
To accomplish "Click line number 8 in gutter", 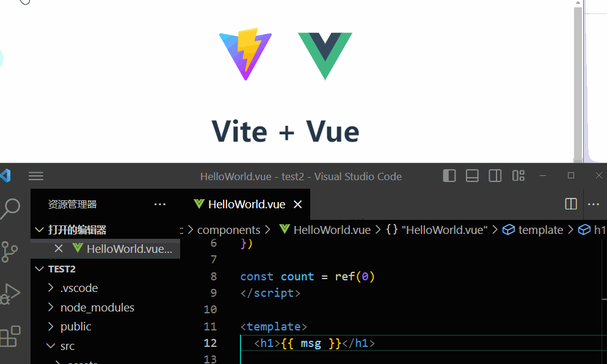I will pos(214,277).
